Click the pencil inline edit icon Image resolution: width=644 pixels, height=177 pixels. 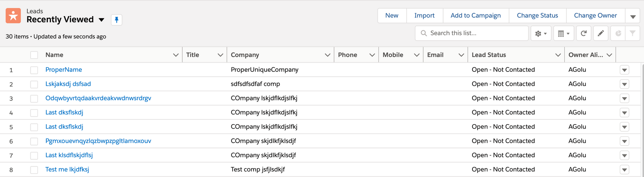(x=601, y=33)
